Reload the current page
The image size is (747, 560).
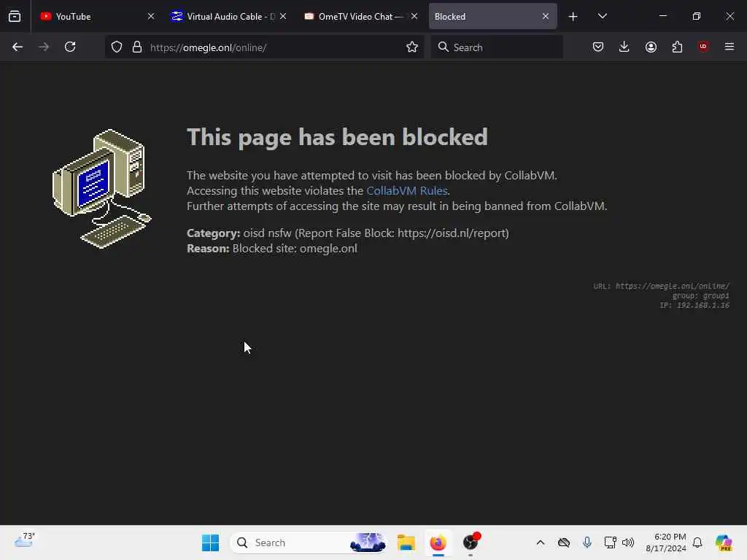click(x=70, y=47)
